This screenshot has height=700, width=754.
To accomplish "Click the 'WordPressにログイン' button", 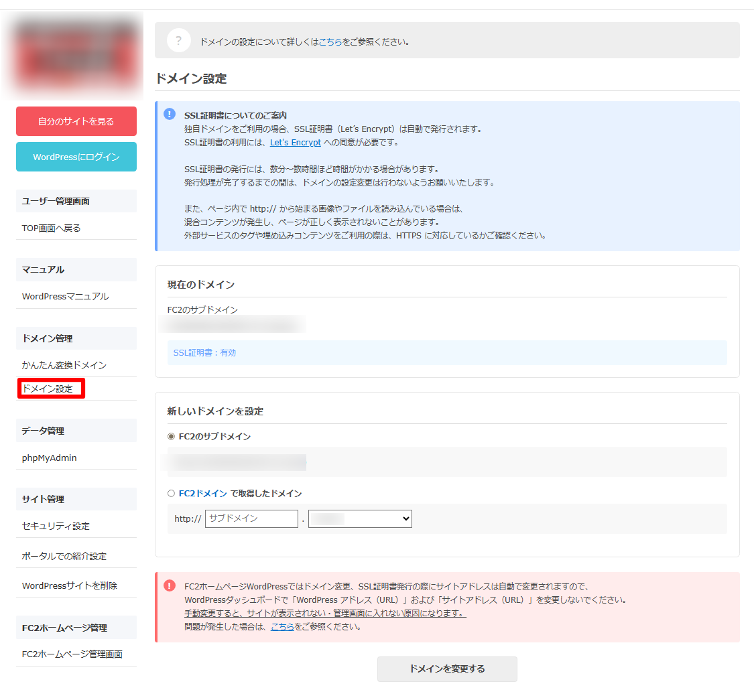I will (76, 157).
